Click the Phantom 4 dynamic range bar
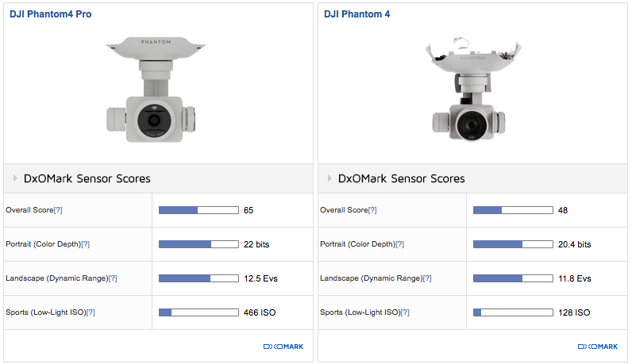This screenshot has width=632, height=364. click(513, 278)
